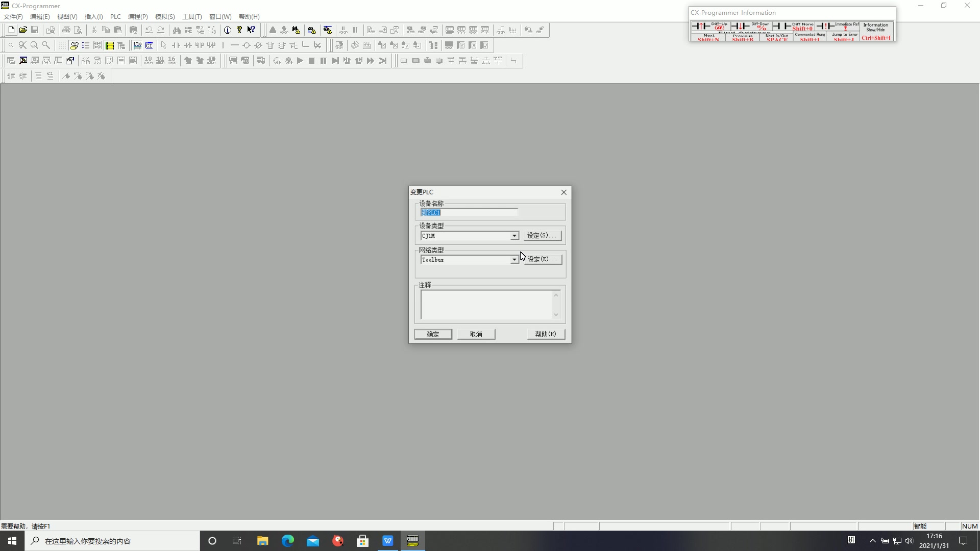Click the Find binoculars icon
This screenshot has height=551, width=980.
pyautogui.click(x=177, y=30)
